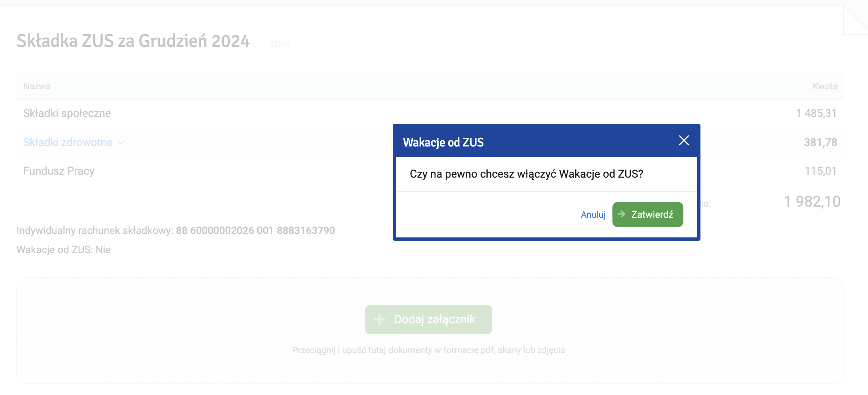Click the Dodaj załącznik button

pyautogui.click(x=428, y=319)
